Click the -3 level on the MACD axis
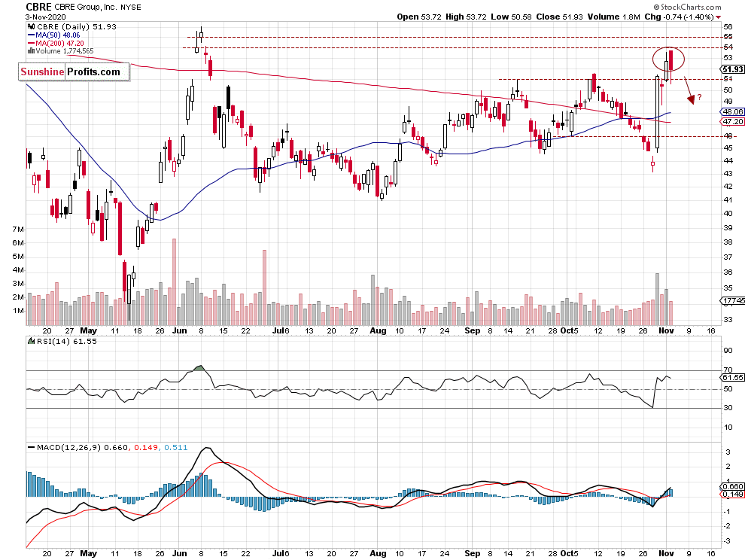The height and width of the screenshot is (560, 745). coord(727,541)
